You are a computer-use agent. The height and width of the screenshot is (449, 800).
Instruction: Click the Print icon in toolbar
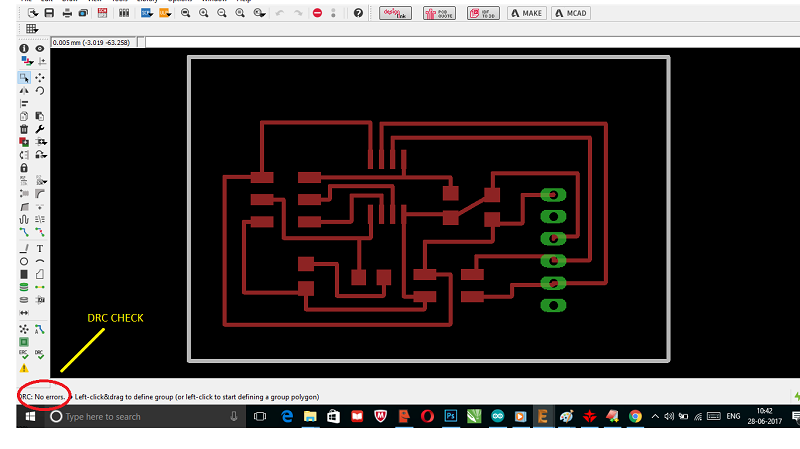(x=67, y=13)
